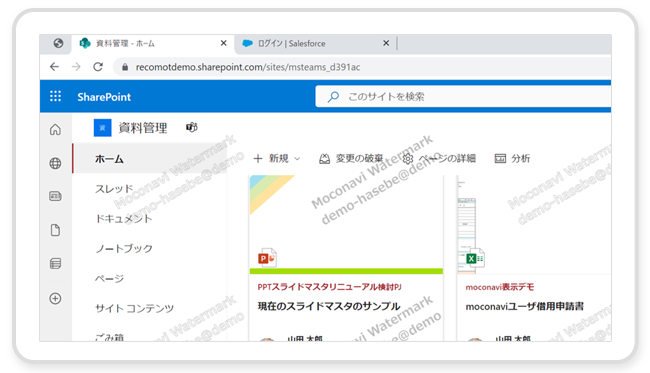Open the moconavi Excel document thumbnail

pos(534,224)
